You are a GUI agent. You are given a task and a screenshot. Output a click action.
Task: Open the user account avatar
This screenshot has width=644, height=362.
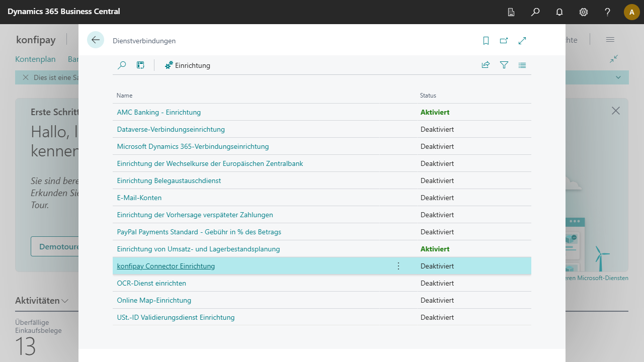(631, 12)
